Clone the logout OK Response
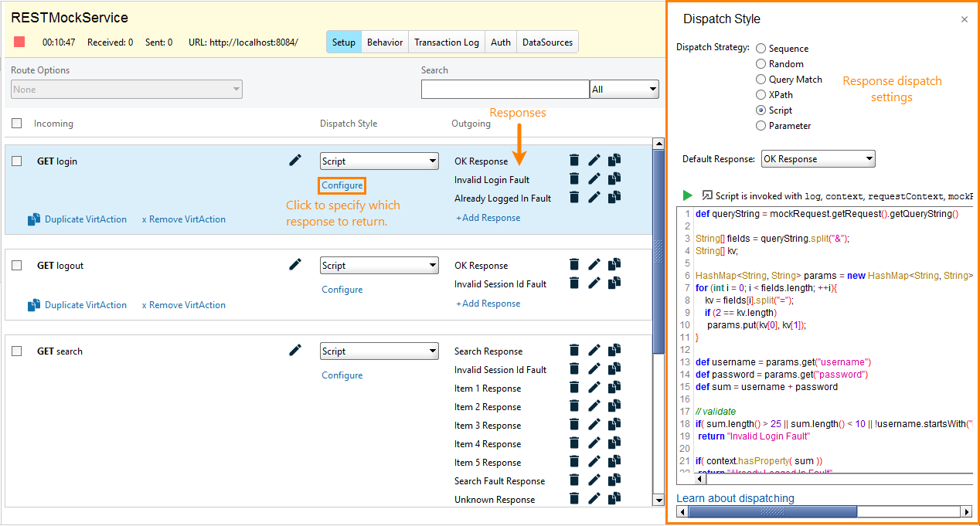 614,264
